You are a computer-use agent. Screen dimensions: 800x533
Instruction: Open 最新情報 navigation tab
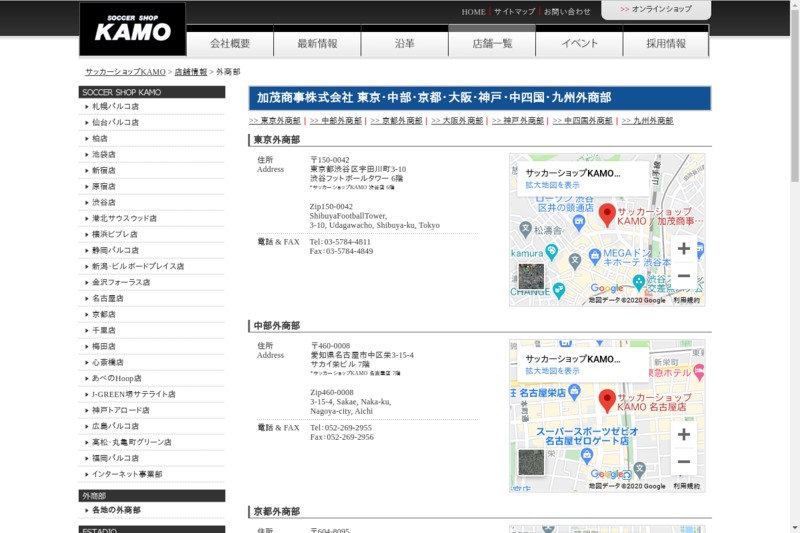pos(317,43)
